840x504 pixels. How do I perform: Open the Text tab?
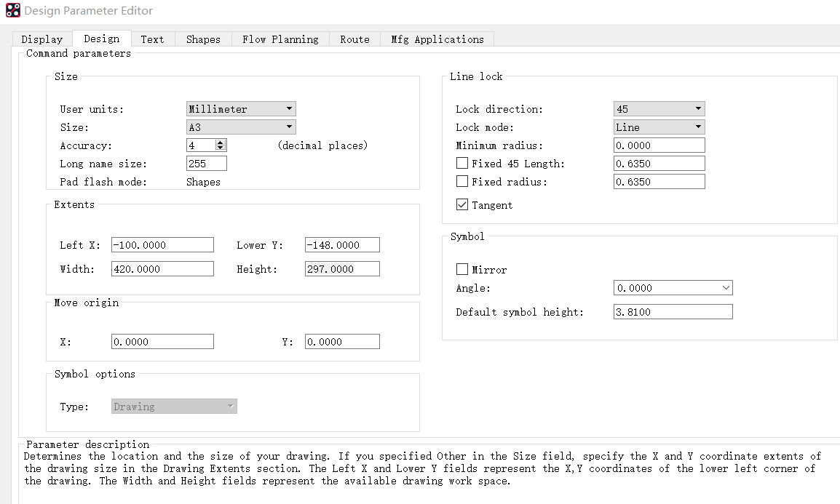(x=153, y=39)
